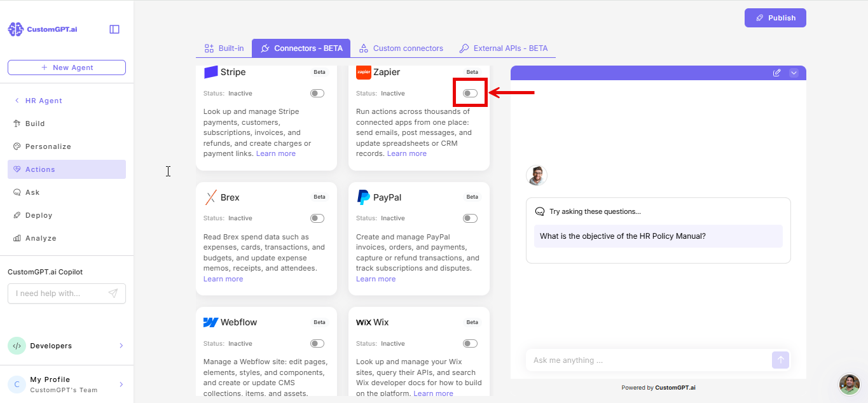Enable the Brex connector toggle
This screenshot has width=868, height=403.
(x=317, y=218)
